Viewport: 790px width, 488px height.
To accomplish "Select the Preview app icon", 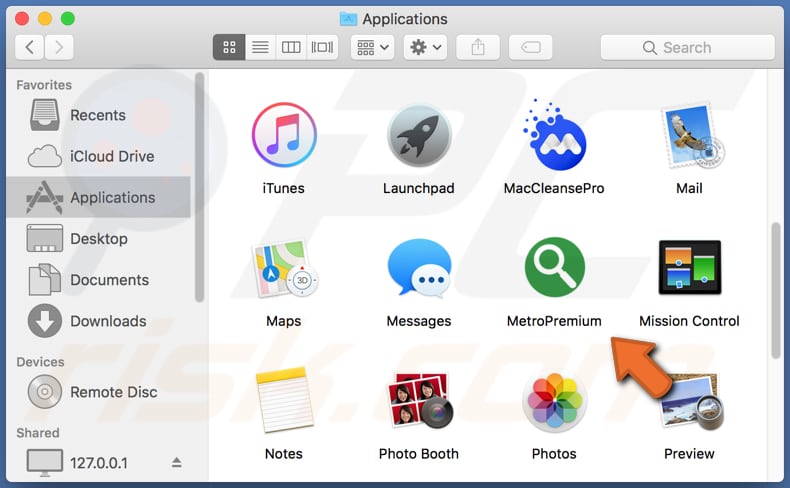I will tap(691, 401).
